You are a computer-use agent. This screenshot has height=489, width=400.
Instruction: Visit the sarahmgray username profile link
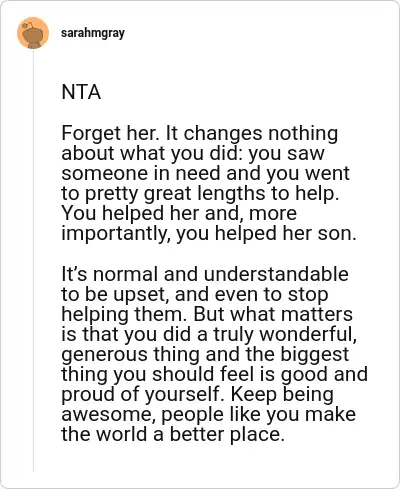coord(93,33)
